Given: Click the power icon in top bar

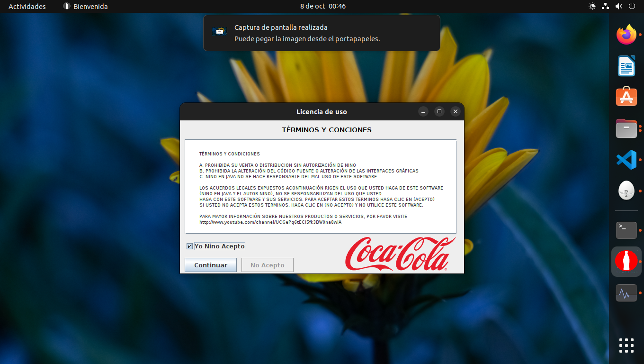Looking at the screenshot, I should point(632,6).
